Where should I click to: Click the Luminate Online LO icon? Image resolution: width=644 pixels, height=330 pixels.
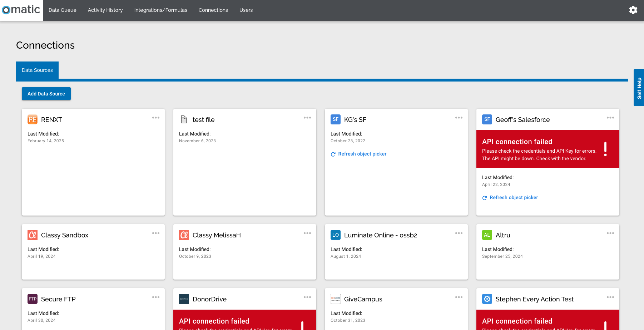tap(336, 235)
